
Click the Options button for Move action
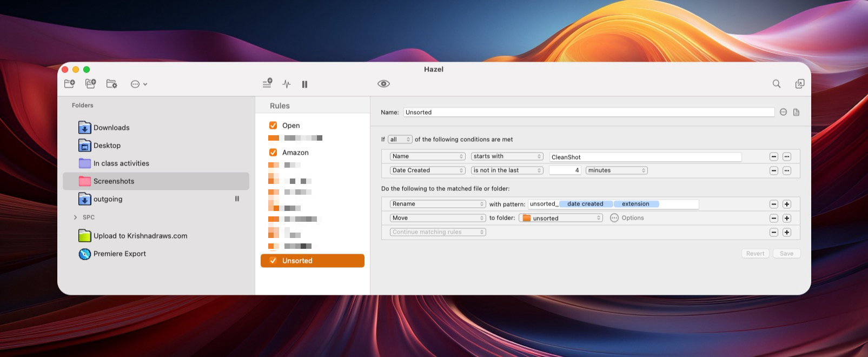(x=627, y=218)
